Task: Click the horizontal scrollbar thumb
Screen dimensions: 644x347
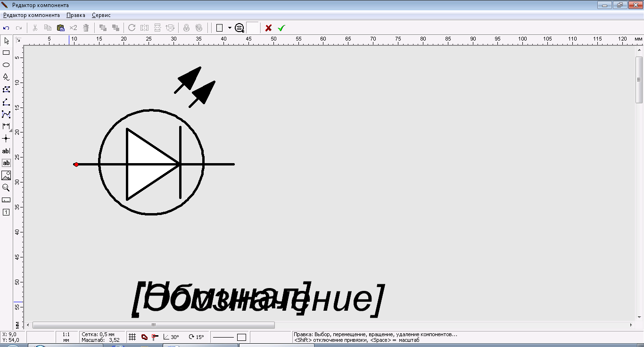Action: tap(154, 325)
